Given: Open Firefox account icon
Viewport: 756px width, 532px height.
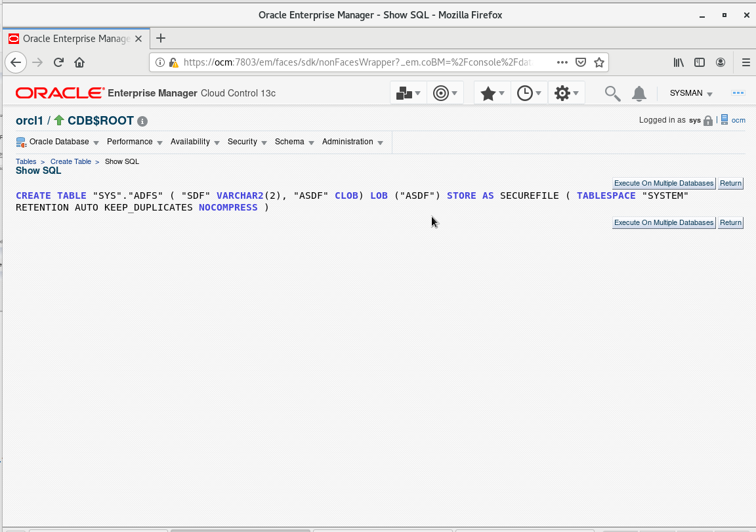Looking at the screenshot, I should click(x=721, y=62).
